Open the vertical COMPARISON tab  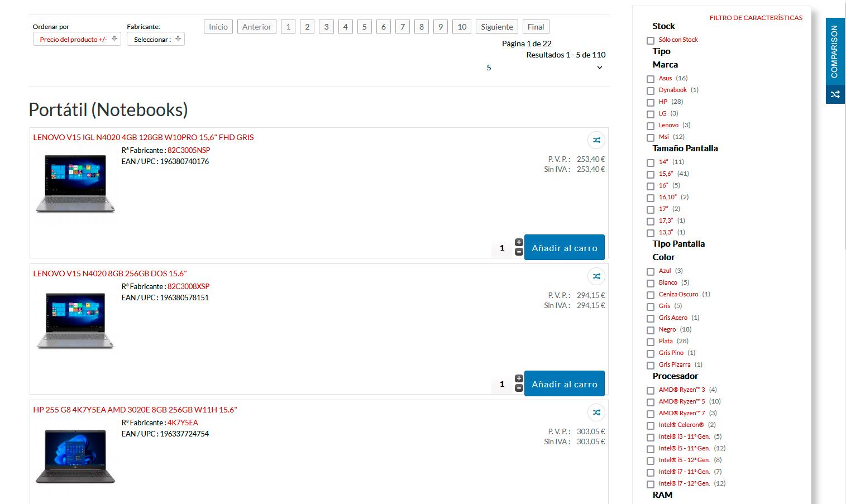[x=835, y=51]
